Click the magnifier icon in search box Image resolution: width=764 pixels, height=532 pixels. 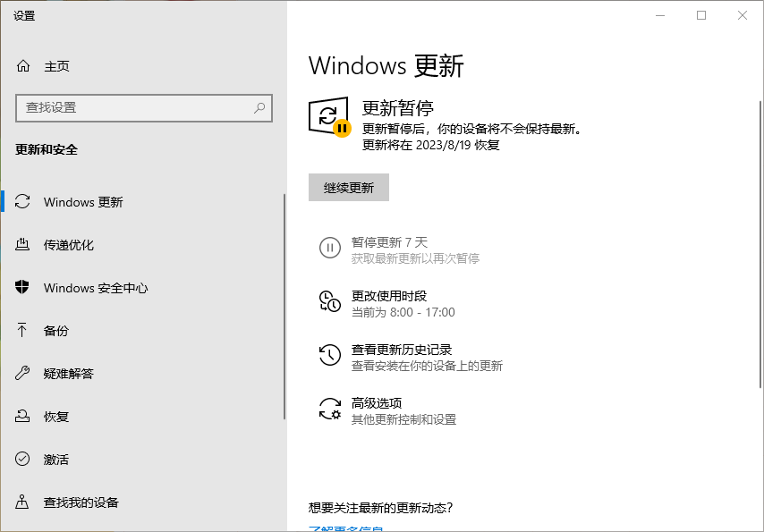[259, 107]
